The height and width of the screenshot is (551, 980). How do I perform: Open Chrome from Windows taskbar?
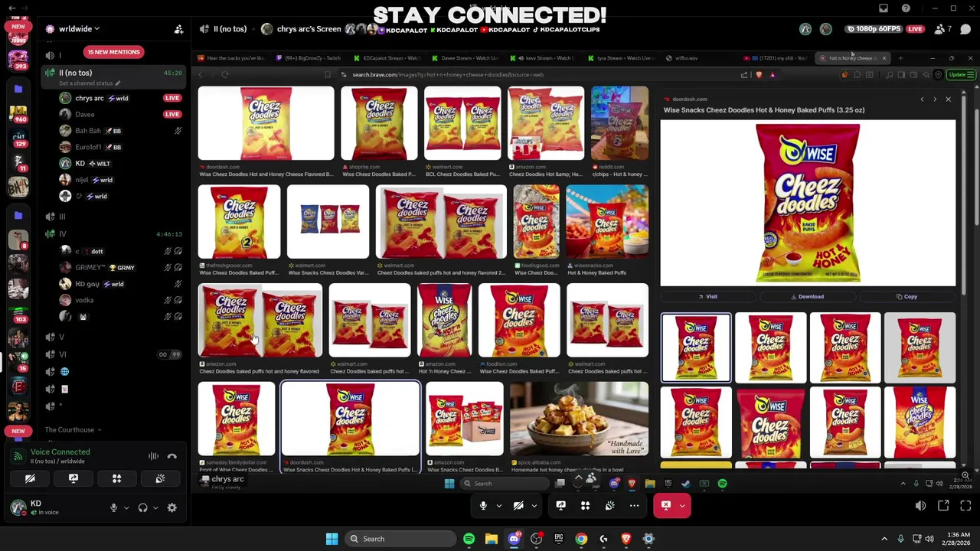point(581,539)
